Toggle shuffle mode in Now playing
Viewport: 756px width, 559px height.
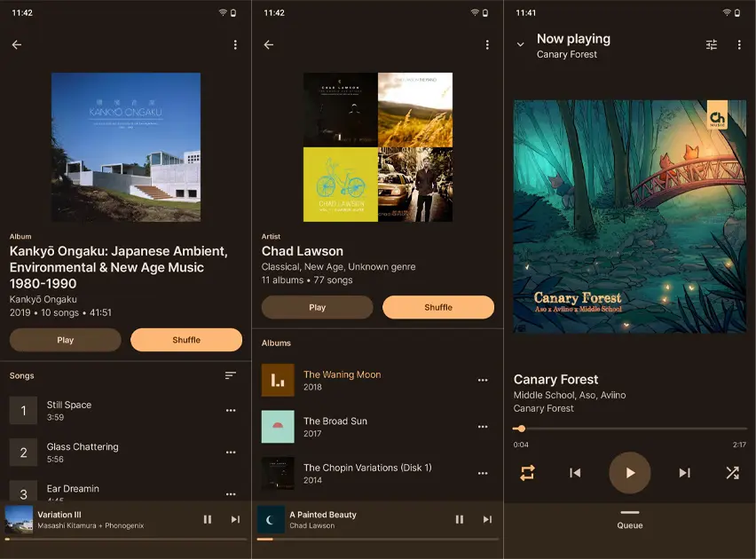click(x=732, y=473)
